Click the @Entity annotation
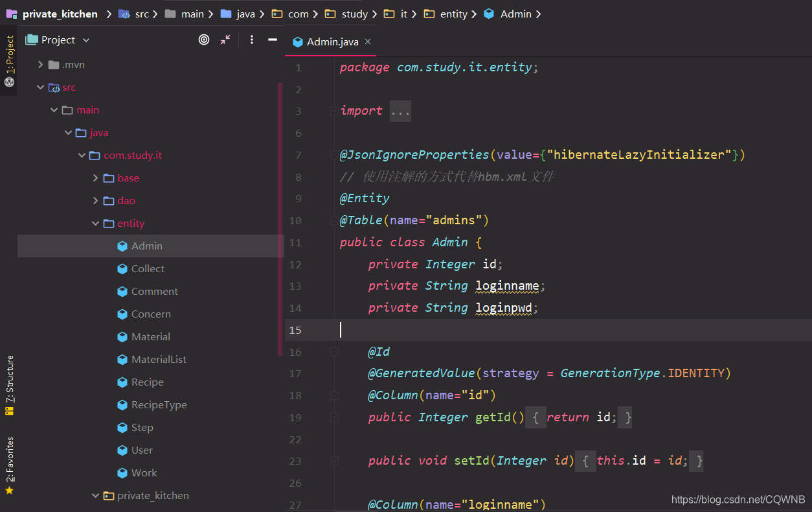 coord(365,198)
